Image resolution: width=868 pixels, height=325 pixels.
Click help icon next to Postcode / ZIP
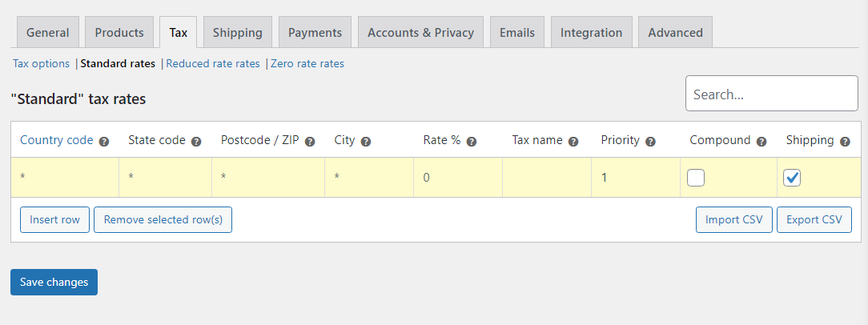[x=310, y=142]
